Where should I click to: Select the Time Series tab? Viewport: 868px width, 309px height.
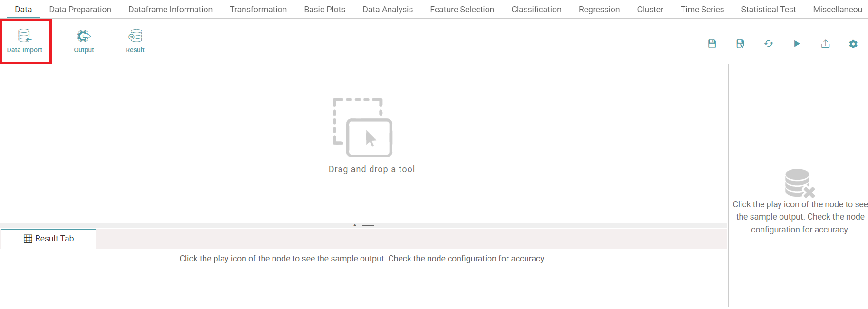(x=702, y=10)
